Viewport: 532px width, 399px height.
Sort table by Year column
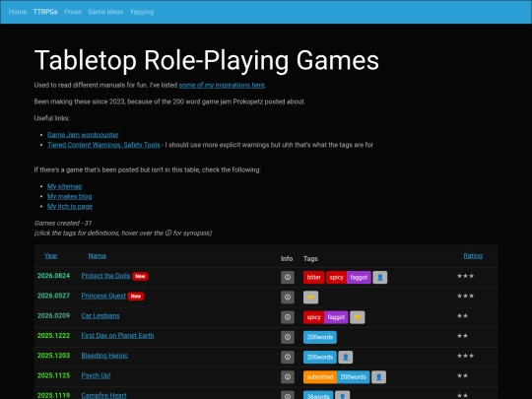click(x=51, y=256)
